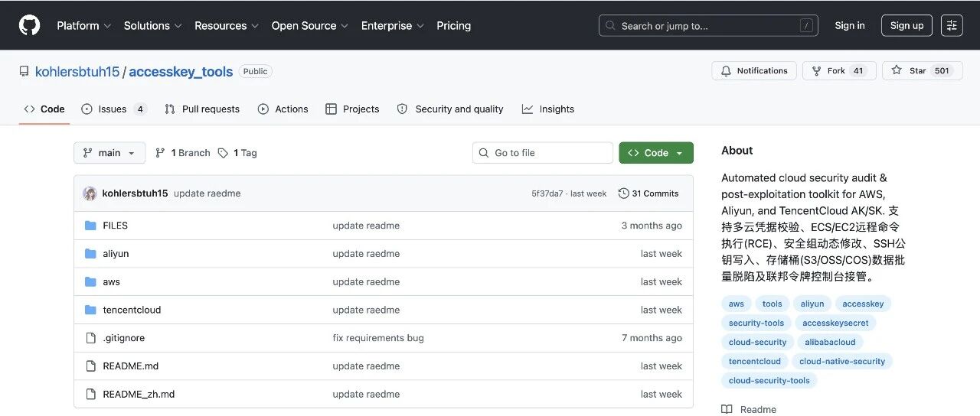
Task: Click the aws folder icon
Action: [x=90, y=282]
